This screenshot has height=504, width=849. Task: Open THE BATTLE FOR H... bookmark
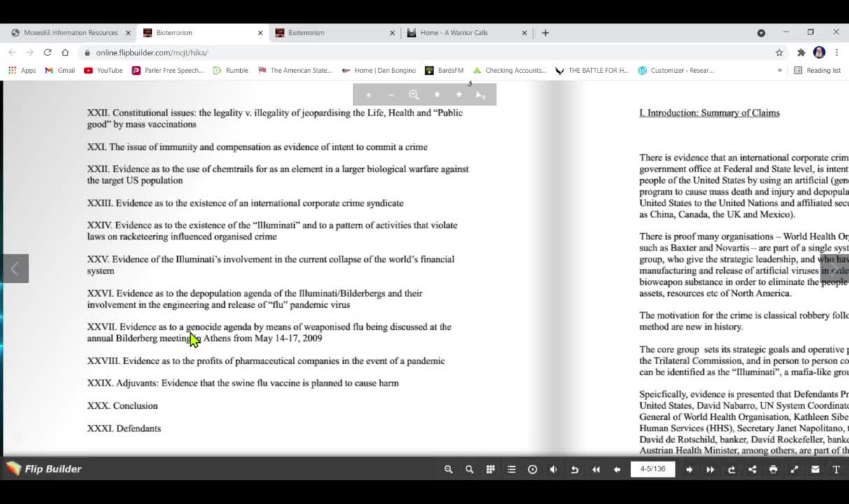(592, 70)
